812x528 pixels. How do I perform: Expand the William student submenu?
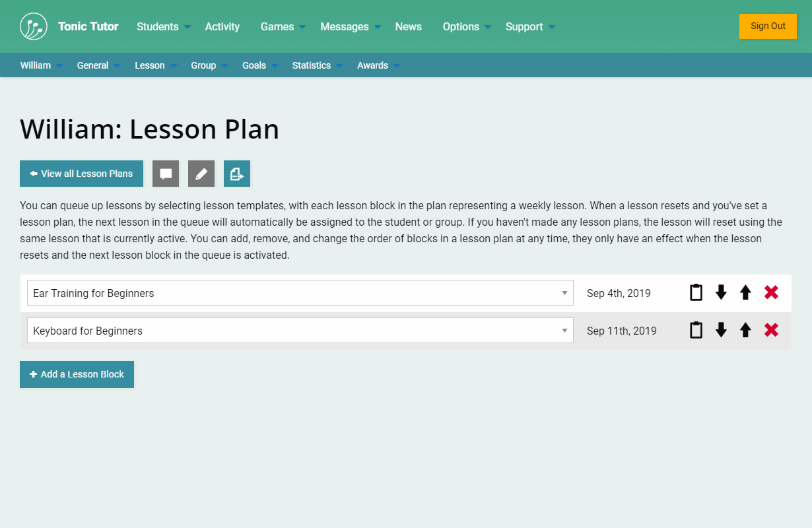coord(41,65)
